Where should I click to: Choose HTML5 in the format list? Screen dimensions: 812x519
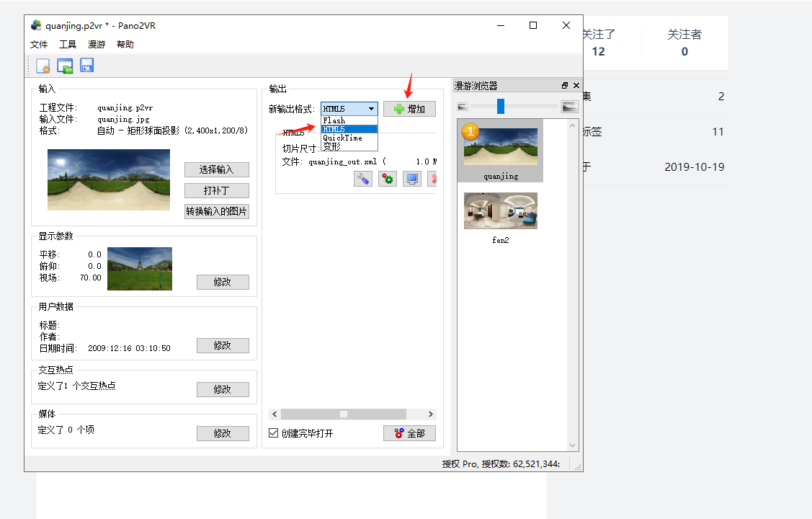349,129
